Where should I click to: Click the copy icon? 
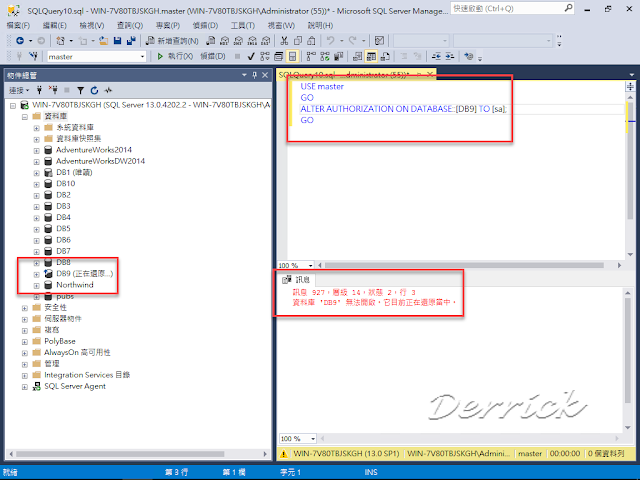click(298, 41)
